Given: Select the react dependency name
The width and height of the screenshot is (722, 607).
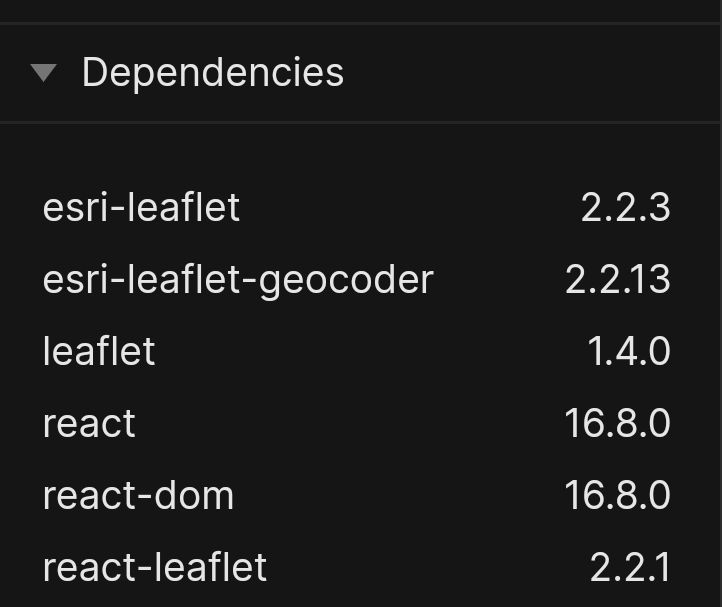Looking at the screenshot, I should 89,424.
